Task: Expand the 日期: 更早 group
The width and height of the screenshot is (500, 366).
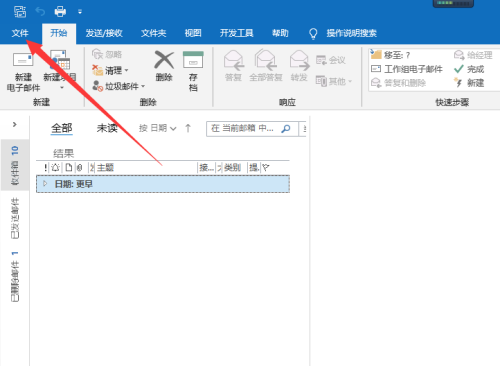Action: (45, 183)
